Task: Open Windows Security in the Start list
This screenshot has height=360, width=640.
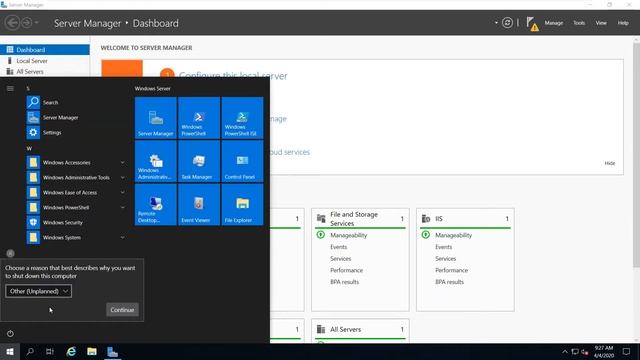Action: [x=76, y=222]
